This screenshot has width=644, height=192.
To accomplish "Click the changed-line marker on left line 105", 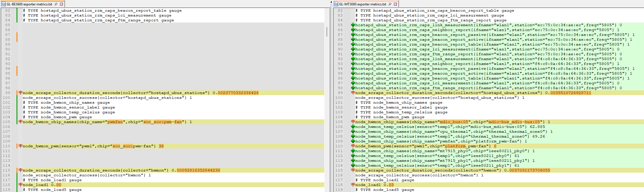I will [21, 122].
